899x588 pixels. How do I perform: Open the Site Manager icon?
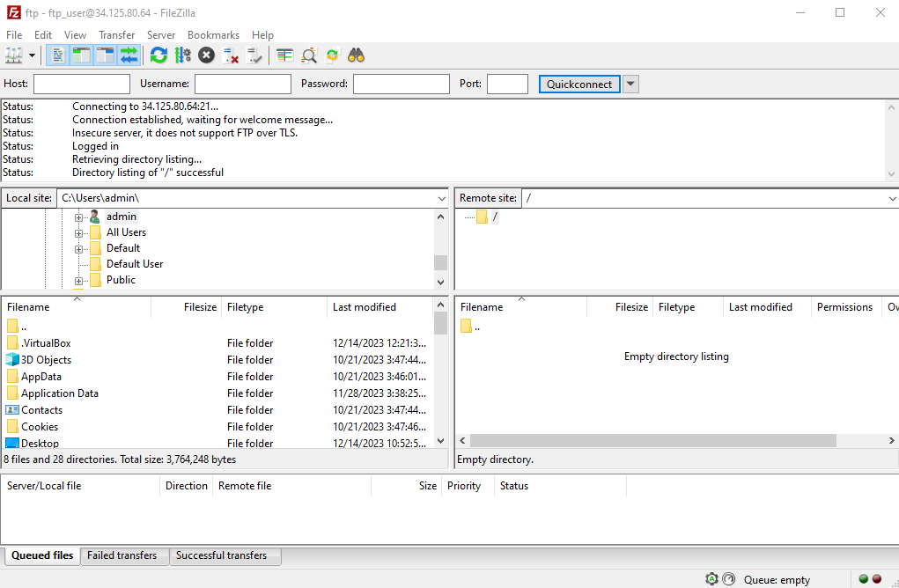[14, 55]
